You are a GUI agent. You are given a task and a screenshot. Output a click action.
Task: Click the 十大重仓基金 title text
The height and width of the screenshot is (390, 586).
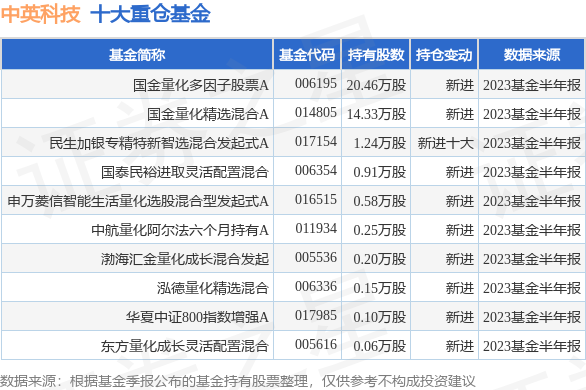[151, 14]
